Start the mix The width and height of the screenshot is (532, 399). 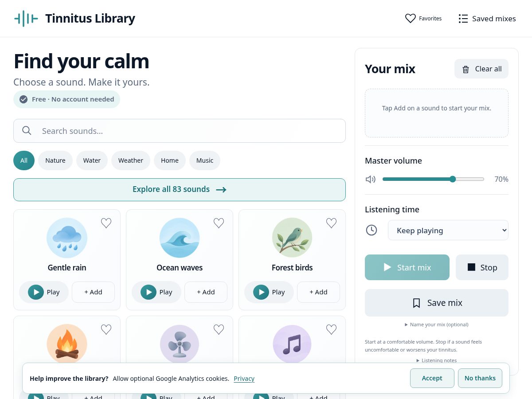(407, 267)
